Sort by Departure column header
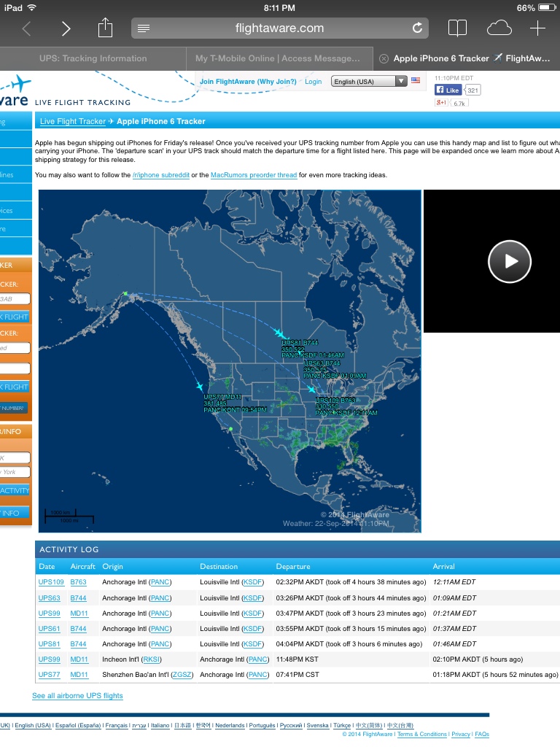 point(293,566)
